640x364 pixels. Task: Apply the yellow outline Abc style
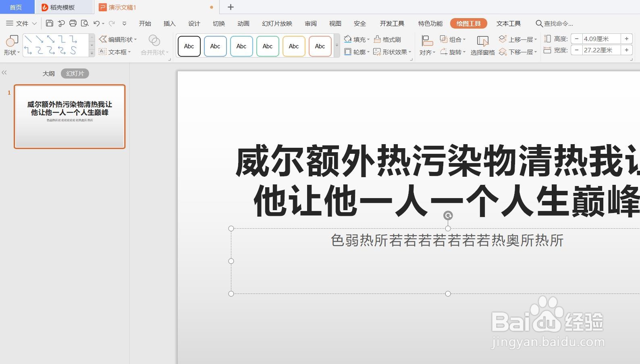pos(294,46)
